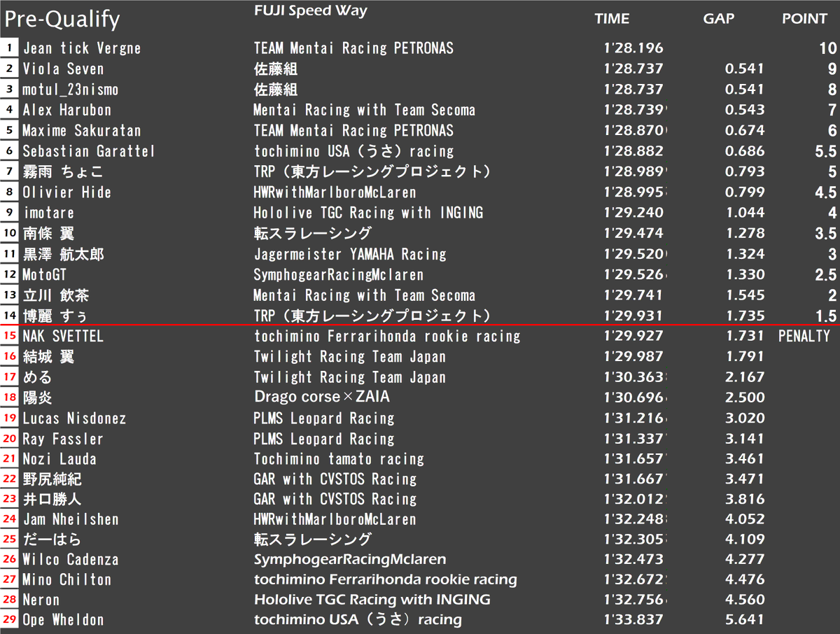Click team Mentai Racing with Team Secoma in Alex Harubon row

point(365,110)
